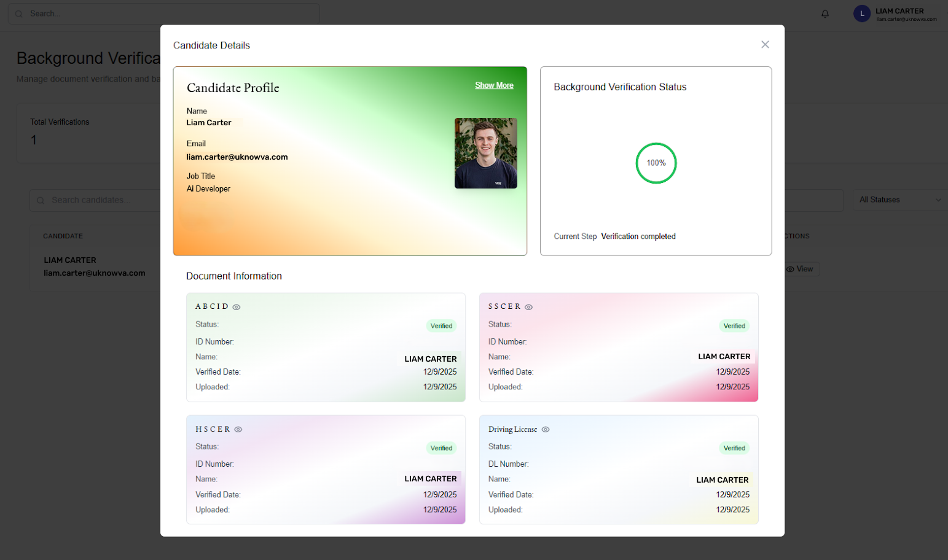Image resolution: width=948 pixels, height=560 pixels.
Task: Click the Show More link in Candidate Profile
Action: pos(494,85)
